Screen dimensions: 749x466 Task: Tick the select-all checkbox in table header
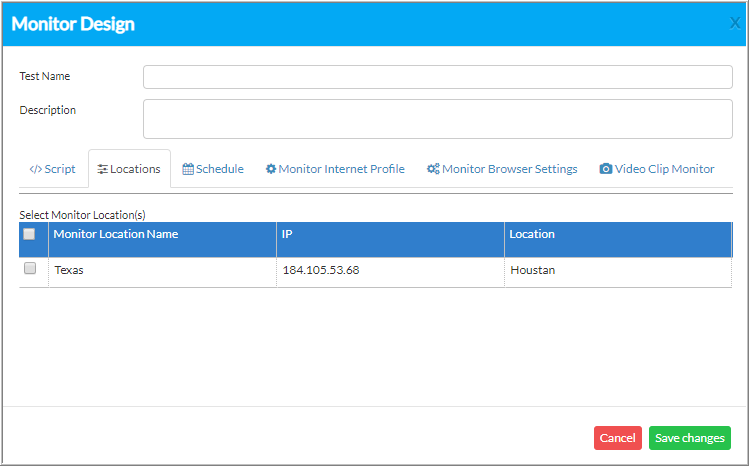29,234
